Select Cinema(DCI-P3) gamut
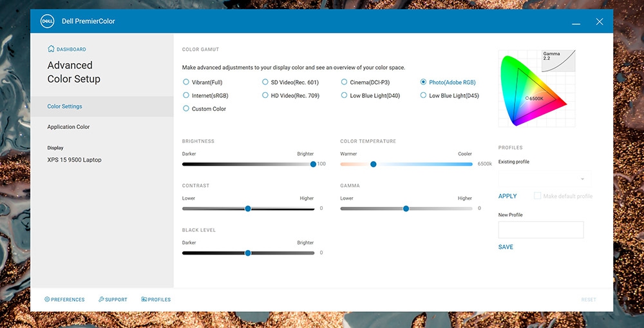The image size is (644, 328). pos(344,82)
